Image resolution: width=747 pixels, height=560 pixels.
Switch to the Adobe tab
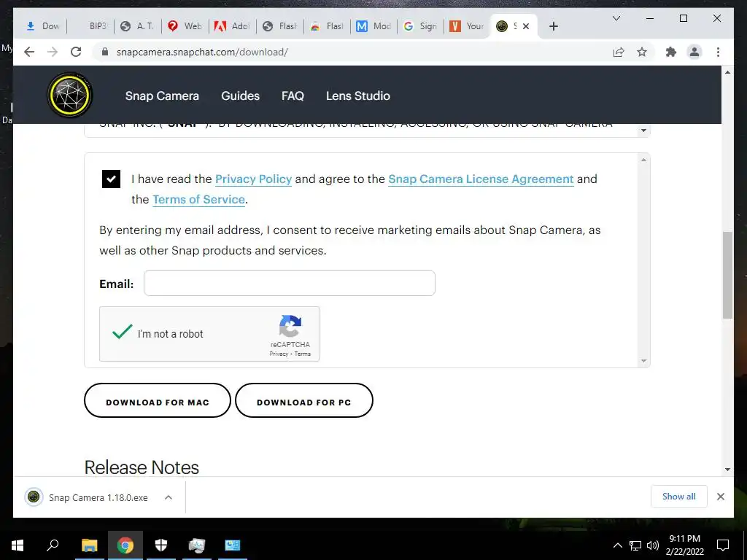point(233,26)
